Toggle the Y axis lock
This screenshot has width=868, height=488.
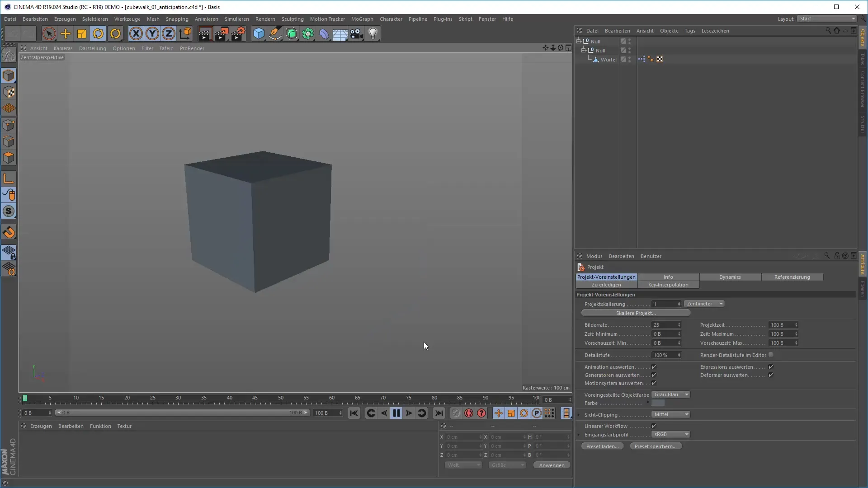pos(152,33)
